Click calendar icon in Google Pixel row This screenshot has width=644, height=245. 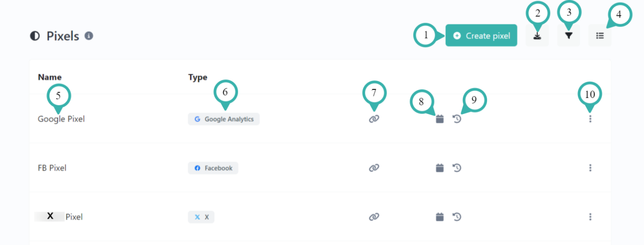pyautogui.click(x=440, y=119)
